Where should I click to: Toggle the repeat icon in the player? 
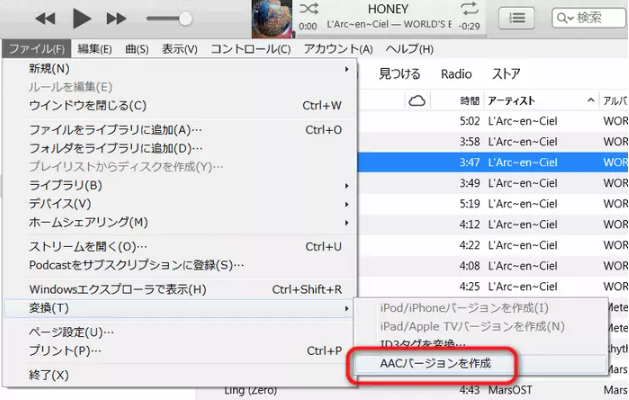point(469,8)
